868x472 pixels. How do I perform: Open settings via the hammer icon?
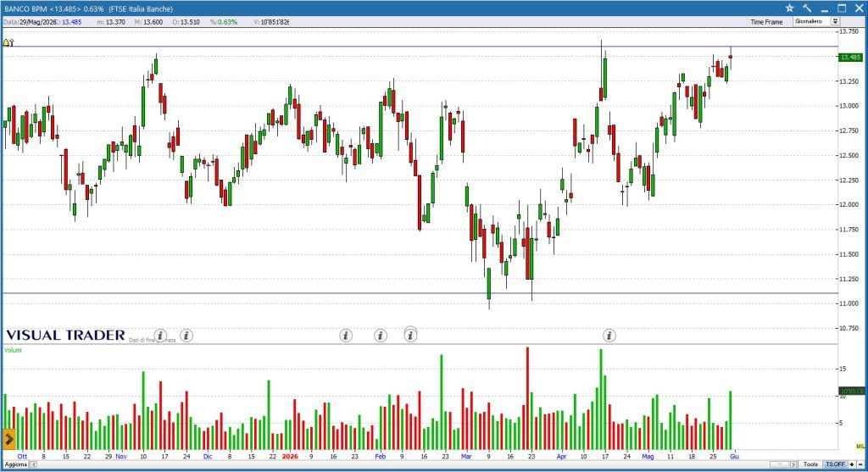(x=807, y=8)
